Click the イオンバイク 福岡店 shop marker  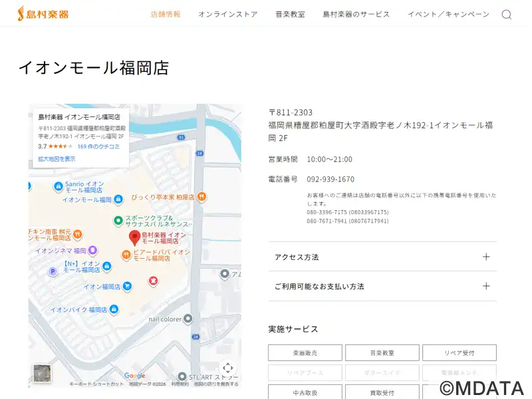pyautogui.click(x=114, y=309)
